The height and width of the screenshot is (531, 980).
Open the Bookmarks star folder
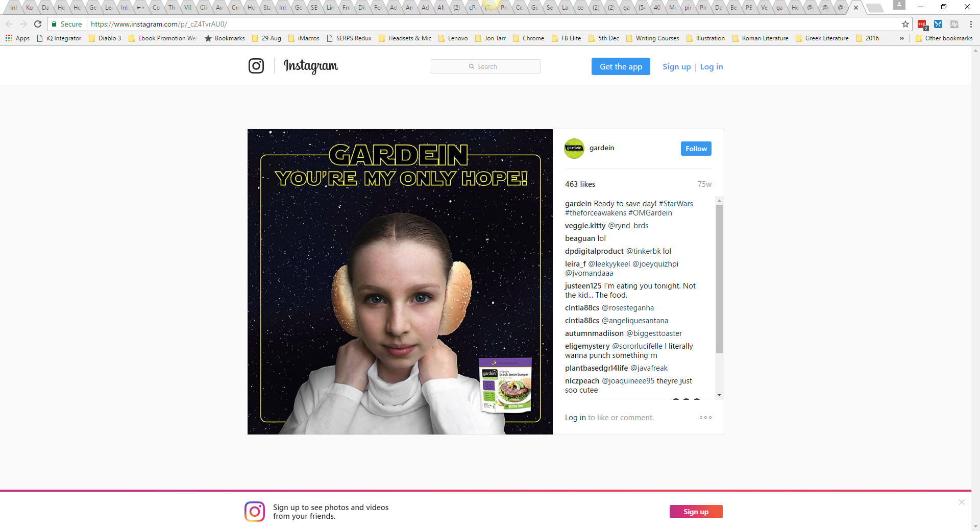pos(225,38)
